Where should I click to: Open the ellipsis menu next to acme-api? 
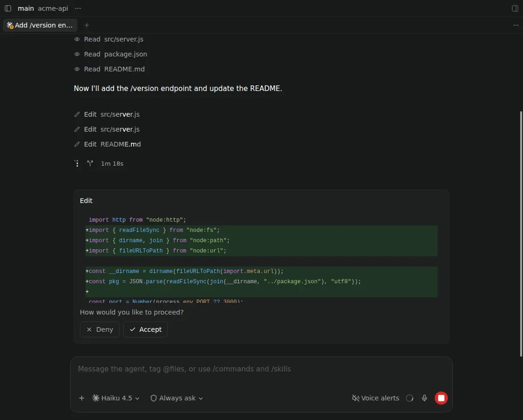click(78, 8)
